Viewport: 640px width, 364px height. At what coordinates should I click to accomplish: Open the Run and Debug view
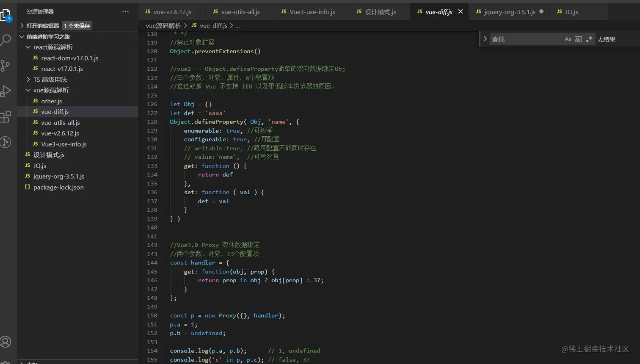point(6,91)
